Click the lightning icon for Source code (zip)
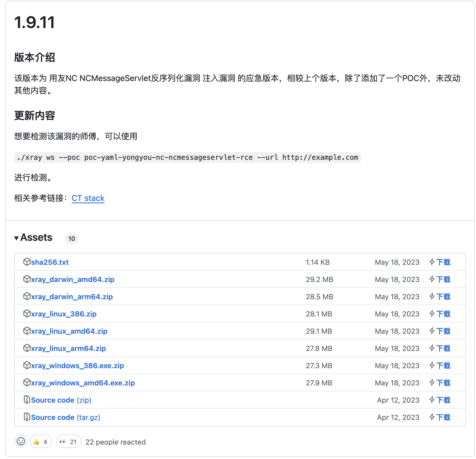Image resolution: width=476 pixels, height=459 pixels. tap(432, 400)
